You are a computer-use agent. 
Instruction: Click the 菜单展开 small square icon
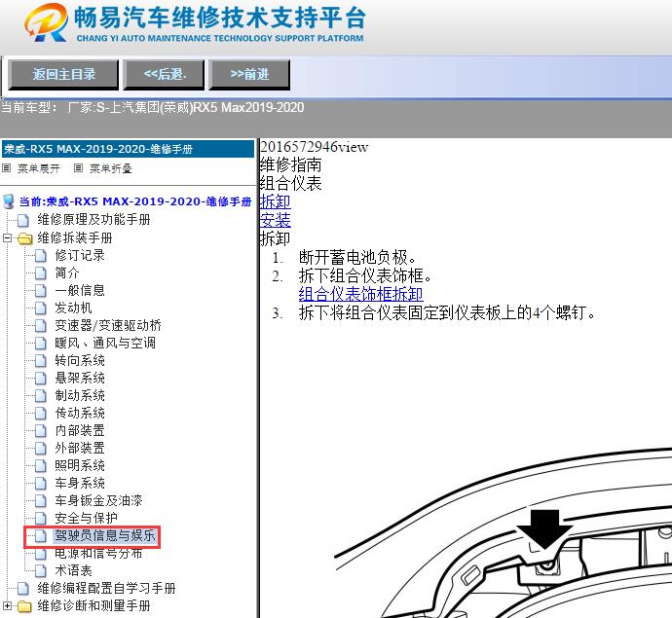7,168
